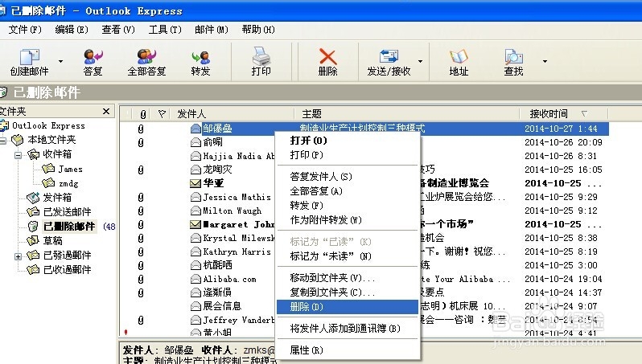This screenshot has width=642, height=364.
Task: Select the email from Milton Waugh
Action: point(233,211)
